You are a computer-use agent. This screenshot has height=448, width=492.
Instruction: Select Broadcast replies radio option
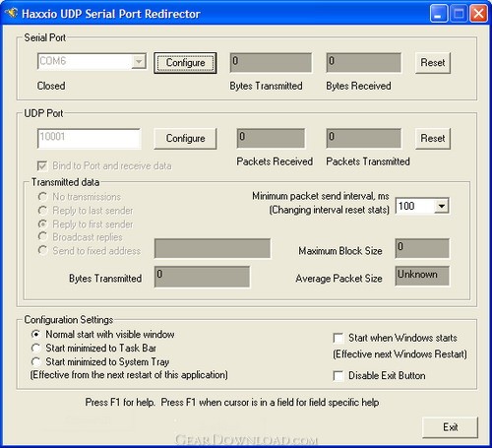81,237
